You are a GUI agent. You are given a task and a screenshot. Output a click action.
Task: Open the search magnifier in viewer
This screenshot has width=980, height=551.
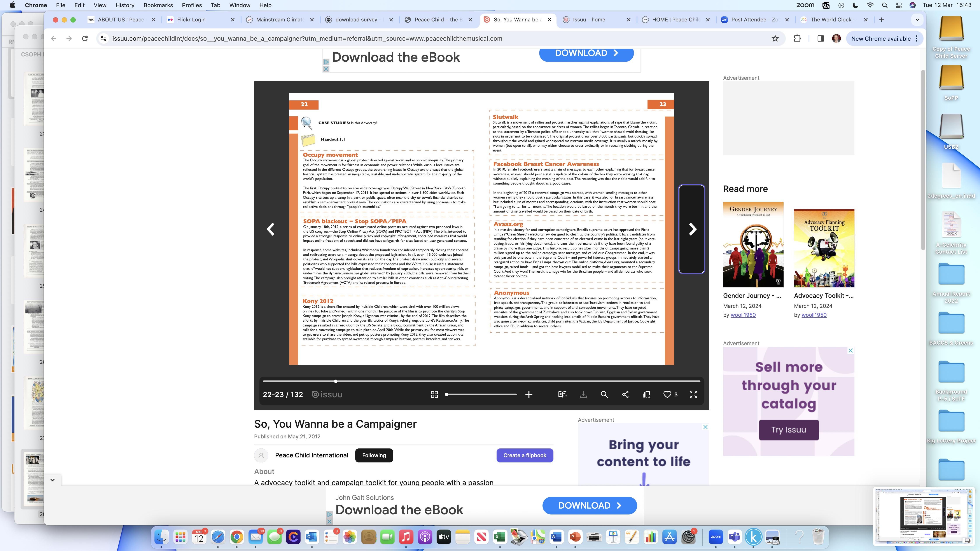pos(604,395)
